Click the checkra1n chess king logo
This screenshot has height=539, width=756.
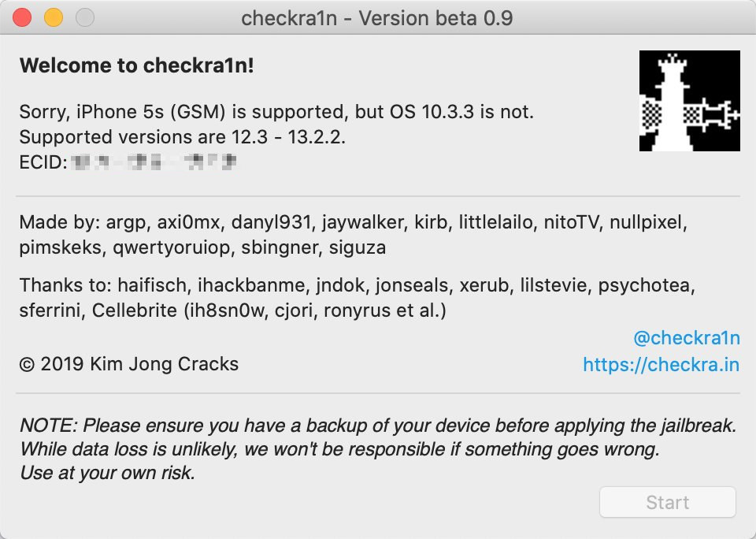coord(690,100)
